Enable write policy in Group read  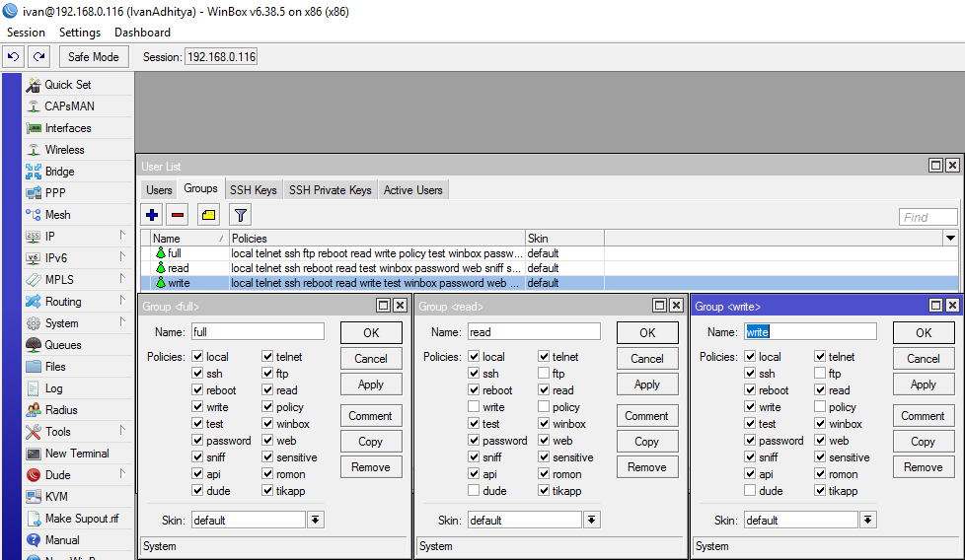point(474,407)
